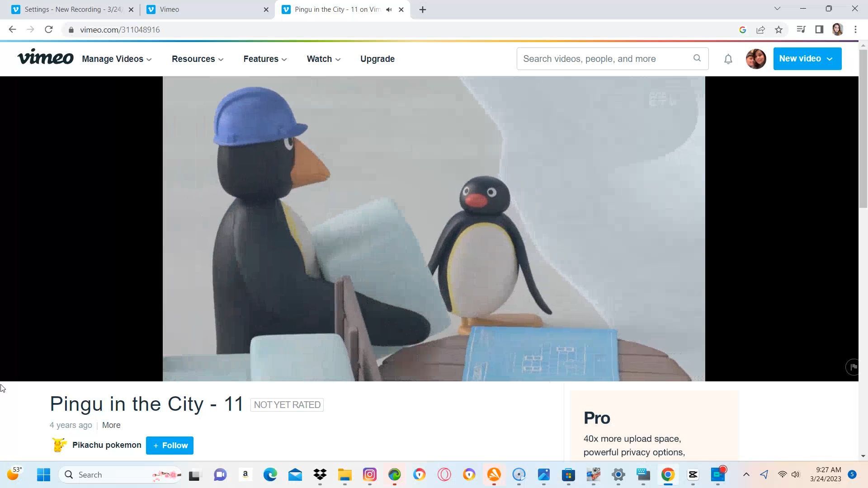
Task: Click the search magnifier icon
Action: (x=697, y=58)
